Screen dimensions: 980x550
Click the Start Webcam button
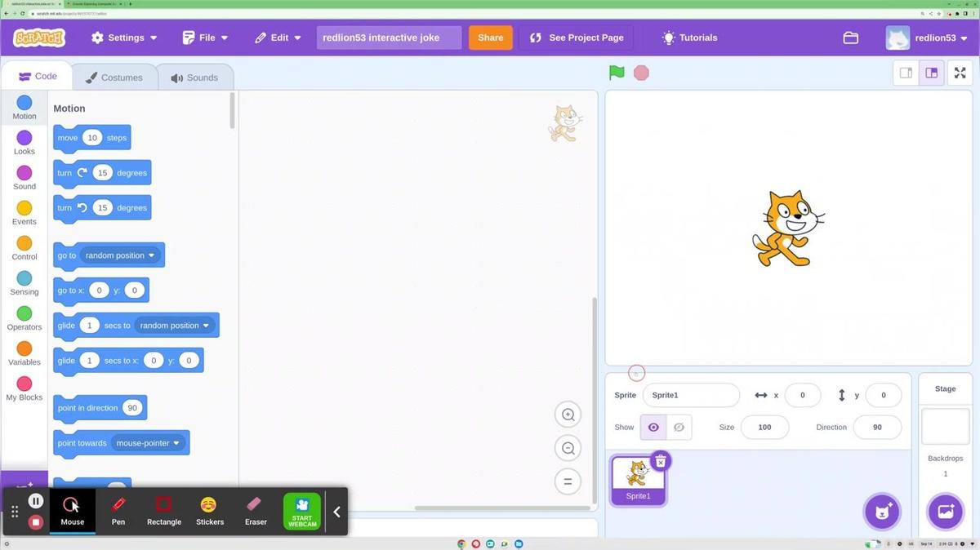[302, 512]
